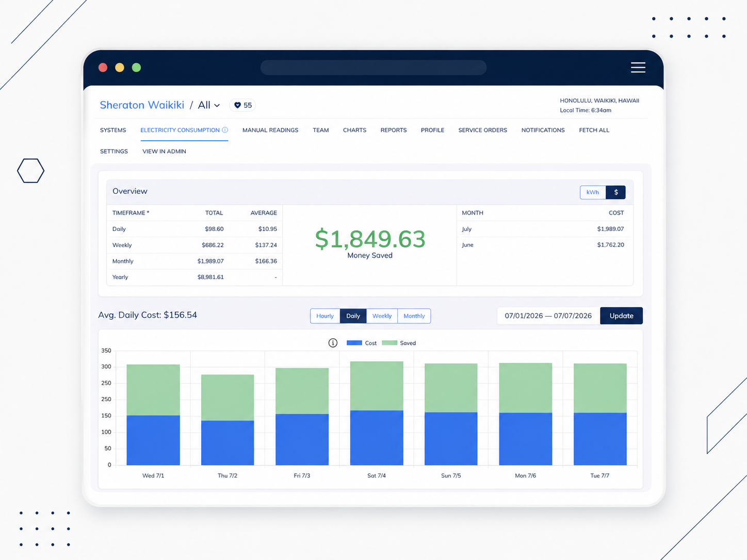Toggle the Saved legend swatch

[389, 343]
